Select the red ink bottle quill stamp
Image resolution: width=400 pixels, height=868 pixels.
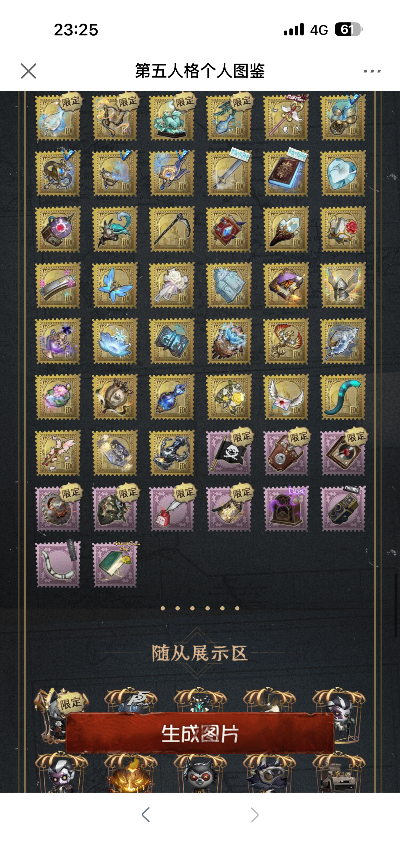point(172,509)
